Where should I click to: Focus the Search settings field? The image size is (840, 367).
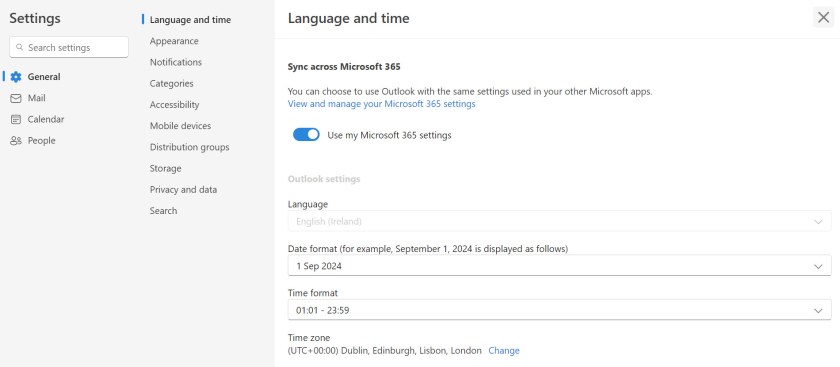(x=69, y=47)
